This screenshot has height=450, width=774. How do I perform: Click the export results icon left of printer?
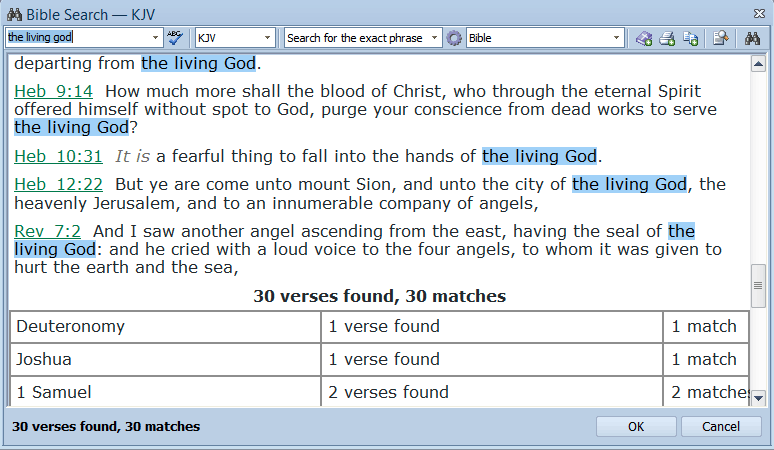[x=644, y=38]
